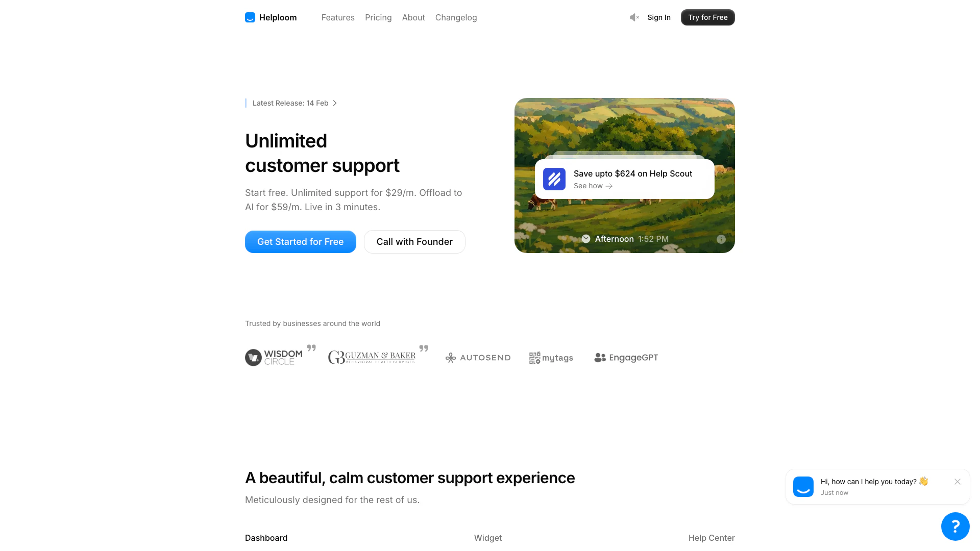
Task: Open the info icon on landscape image
Action: coord(721,239)
